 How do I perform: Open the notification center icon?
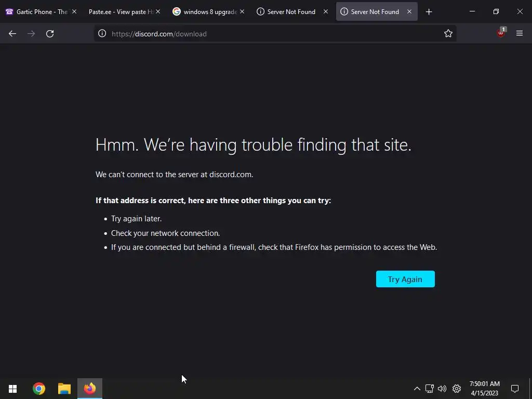tap(515, 389)
